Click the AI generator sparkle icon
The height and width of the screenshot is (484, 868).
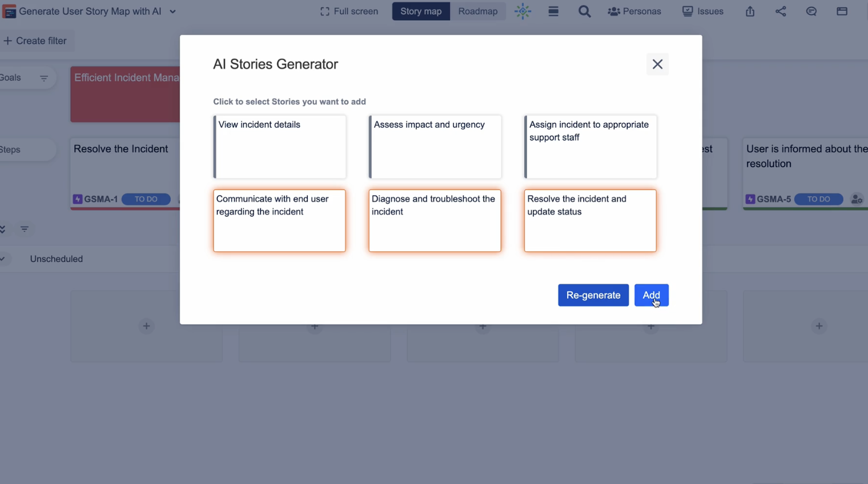click(x=523, y=11)
